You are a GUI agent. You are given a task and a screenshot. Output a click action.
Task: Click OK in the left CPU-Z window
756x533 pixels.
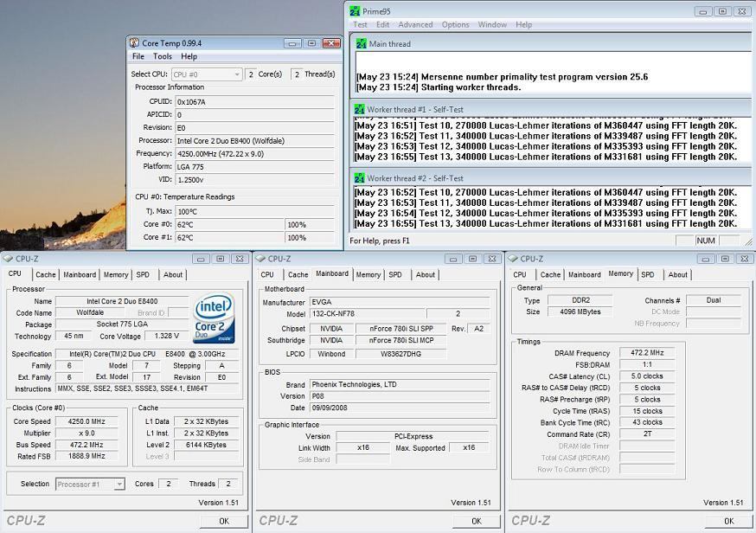(224, 521)
